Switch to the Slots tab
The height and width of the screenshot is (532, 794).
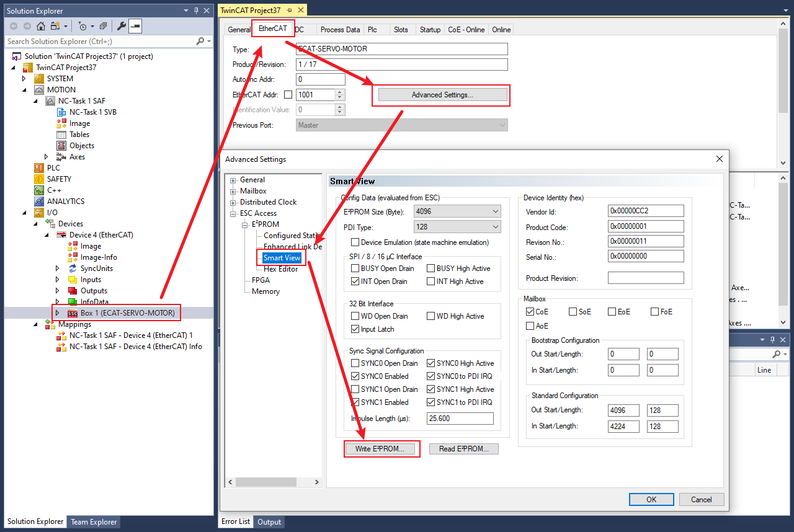(401, 29)
